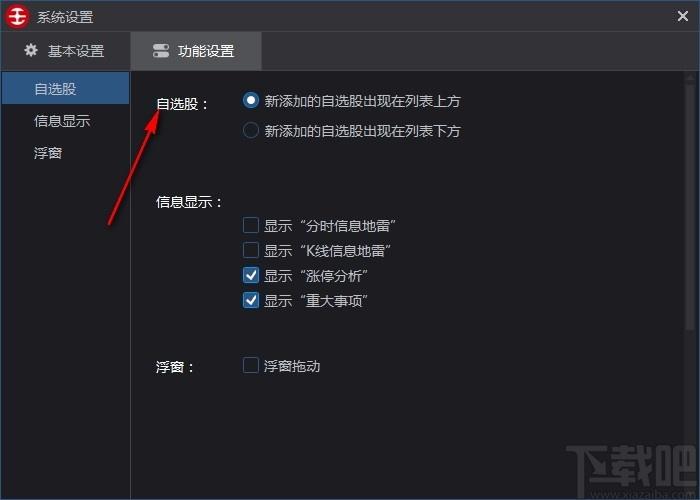Choose 新添加的自选股出现在列表上方 radio option
Viewport: 700px width, 500px height.
(250, 100)
